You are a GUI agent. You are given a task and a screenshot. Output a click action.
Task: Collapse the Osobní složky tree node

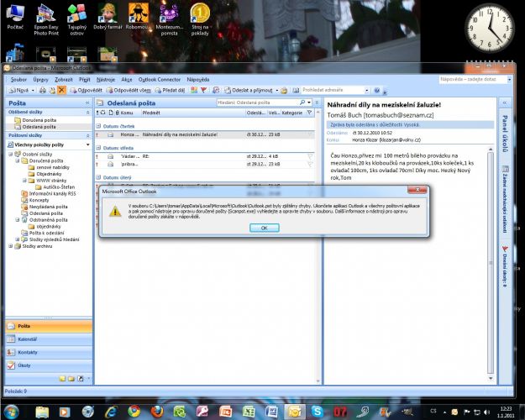(x=10, y=154)
